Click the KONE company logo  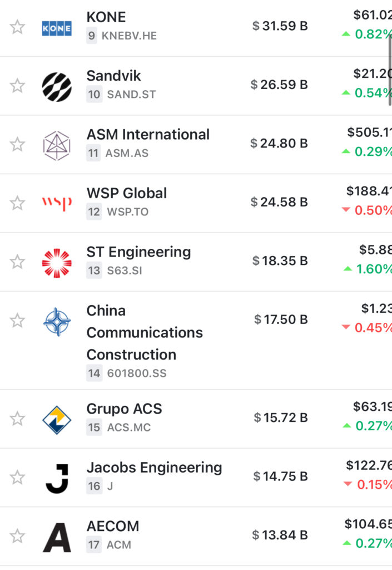tap(57, 28)
